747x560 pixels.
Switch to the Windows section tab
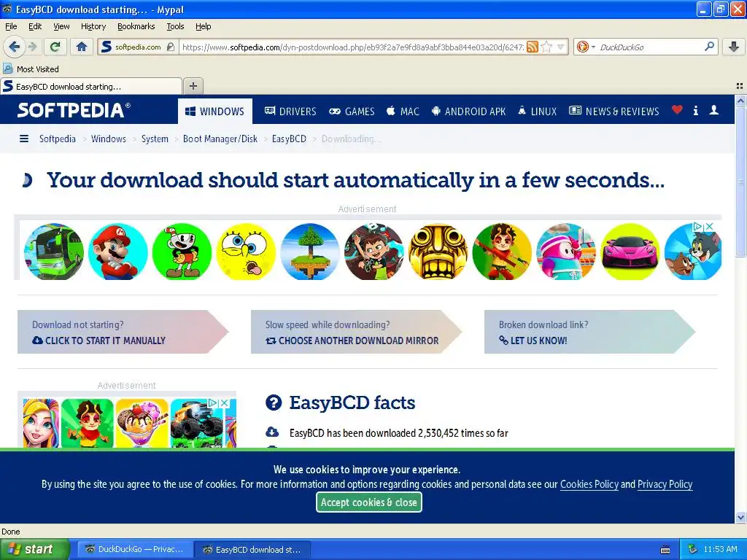click(x=215, y=111)
